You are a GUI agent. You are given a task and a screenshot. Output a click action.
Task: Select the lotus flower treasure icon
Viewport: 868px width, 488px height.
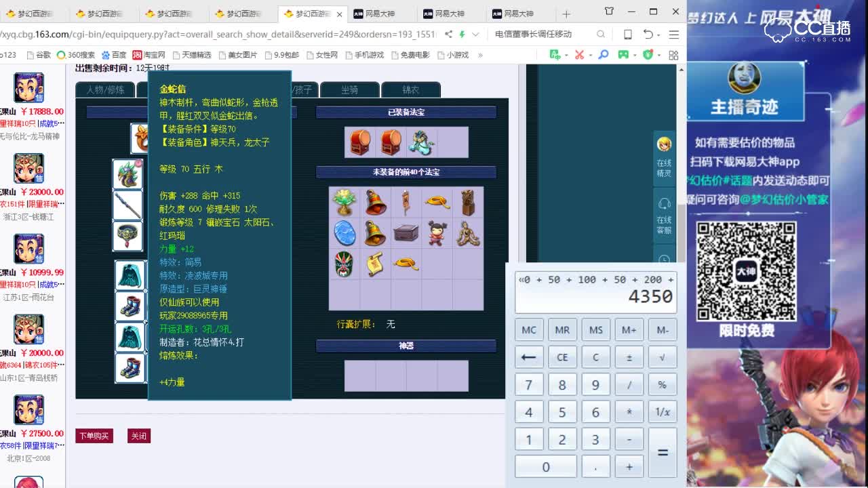point(343,200)
